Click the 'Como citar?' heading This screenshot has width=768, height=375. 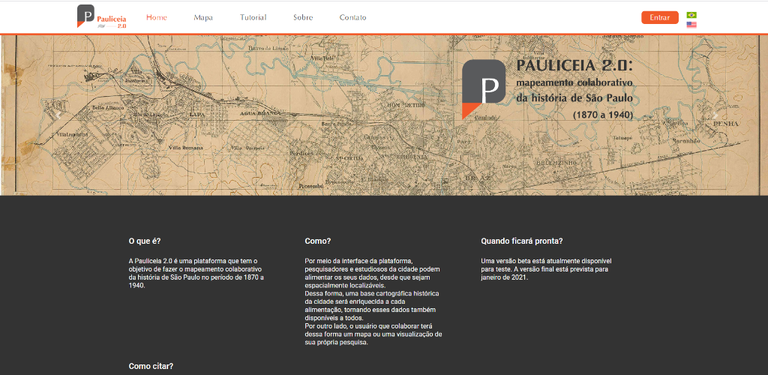151,366
